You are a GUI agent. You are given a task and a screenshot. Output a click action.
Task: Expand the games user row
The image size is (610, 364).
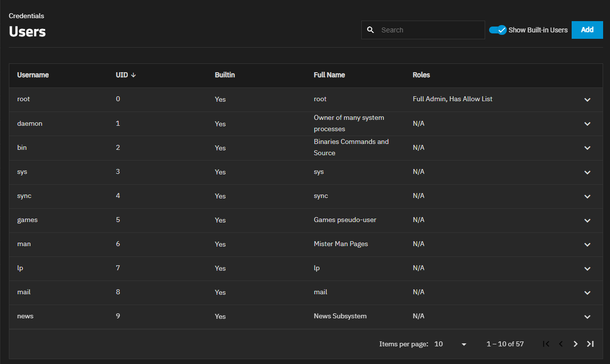click(587, 221)
